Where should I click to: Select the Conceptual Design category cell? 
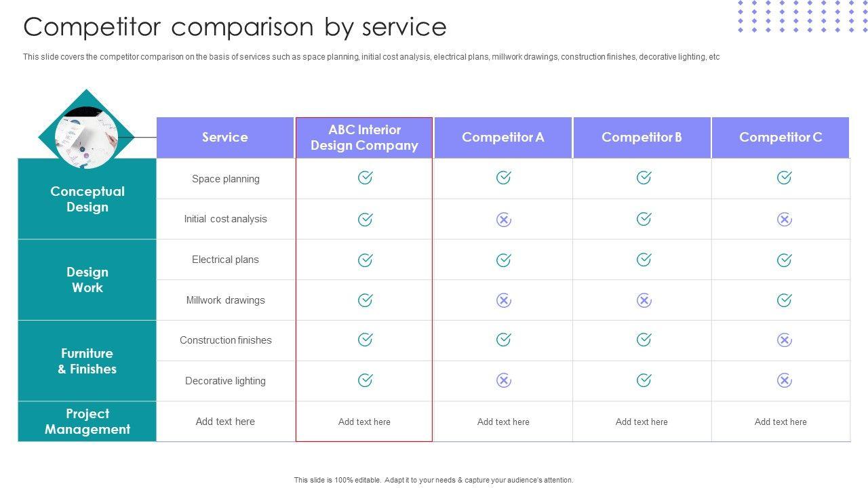[87, 199]
